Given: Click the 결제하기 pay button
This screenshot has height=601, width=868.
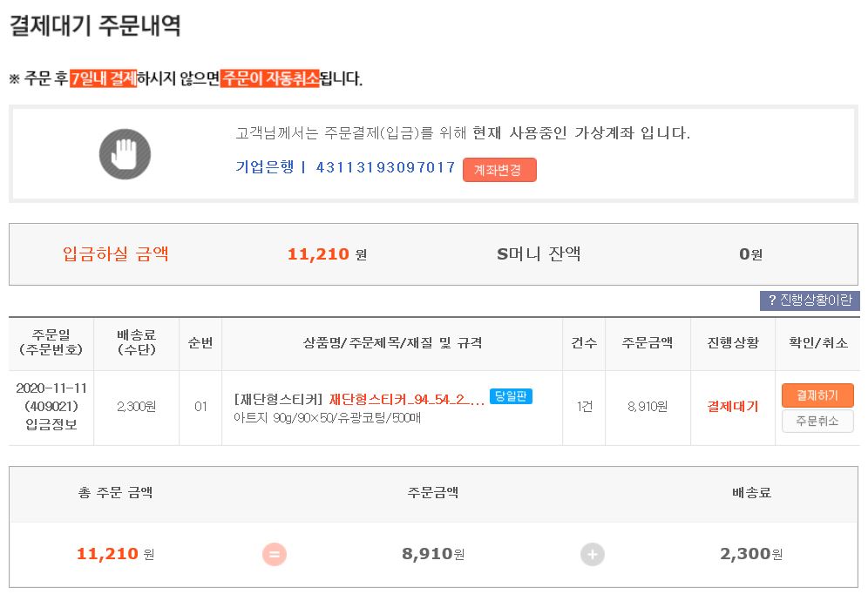Looking at the screenshot, I should 817,395.
